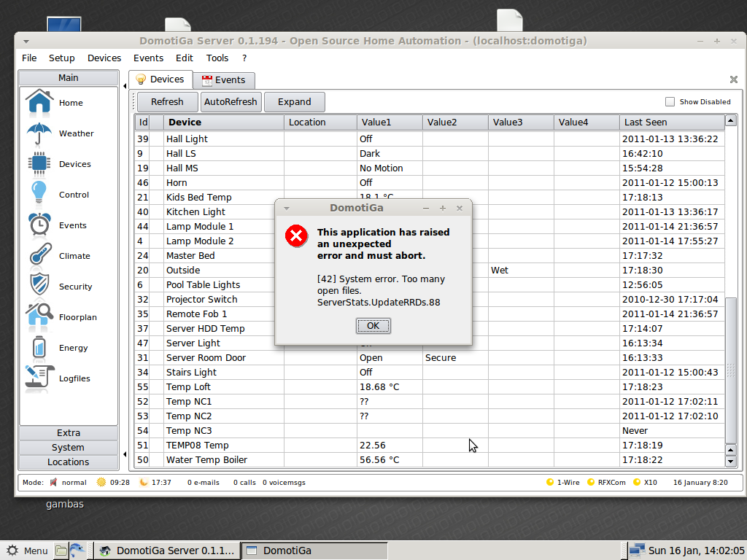Expand the Main sidebar section
The height and width of the screenshot is (560, 747).
pyautogui.click(x=69, y=77)
